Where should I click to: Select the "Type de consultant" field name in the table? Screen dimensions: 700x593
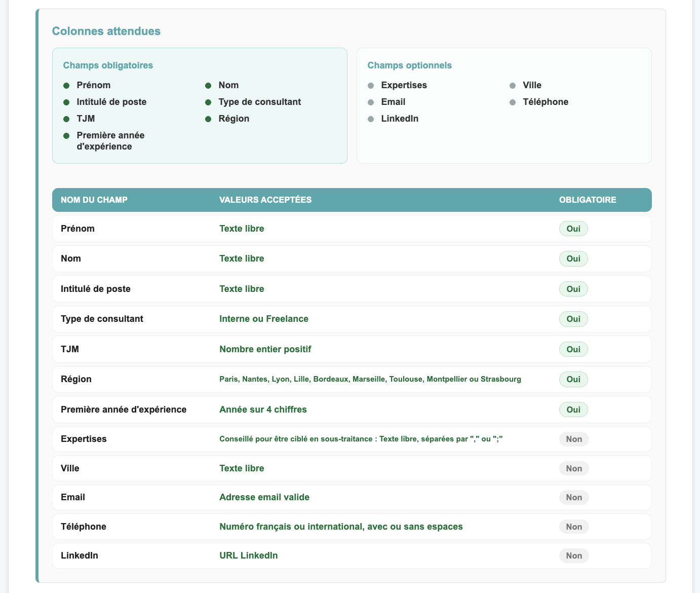102,319
